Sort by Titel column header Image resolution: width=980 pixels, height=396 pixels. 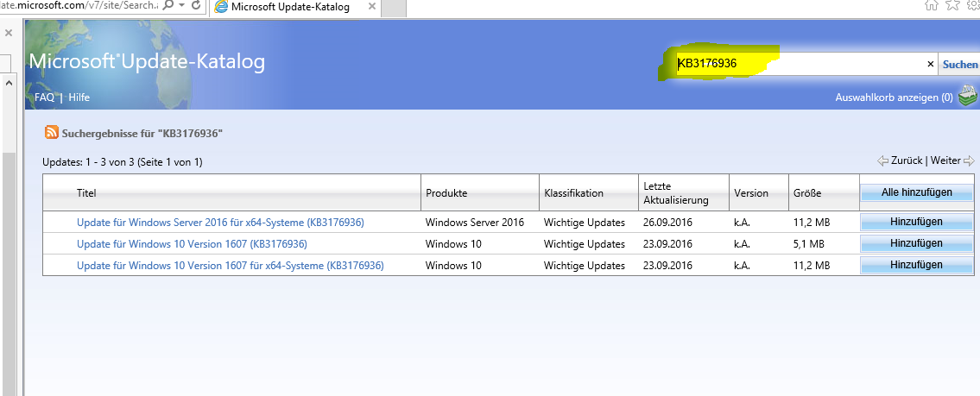(x=86, y=193)
